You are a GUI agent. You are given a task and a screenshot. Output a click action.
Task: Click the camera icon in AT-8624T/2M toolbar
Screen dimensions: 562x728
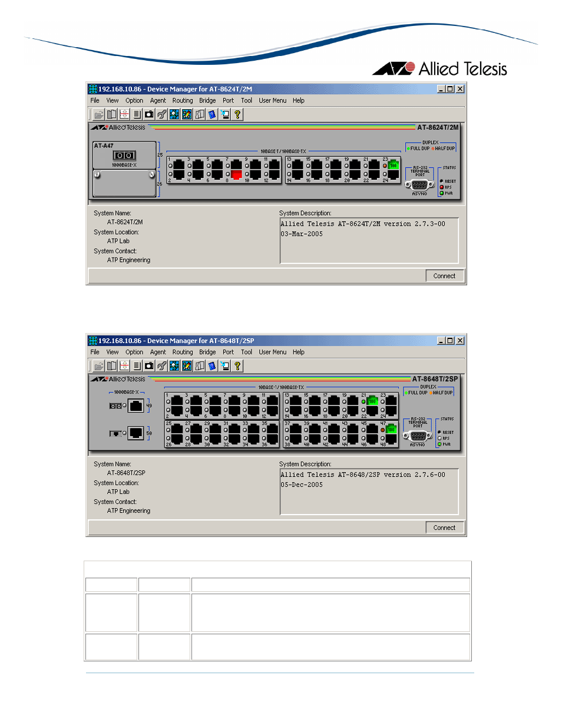coord(149,114)
